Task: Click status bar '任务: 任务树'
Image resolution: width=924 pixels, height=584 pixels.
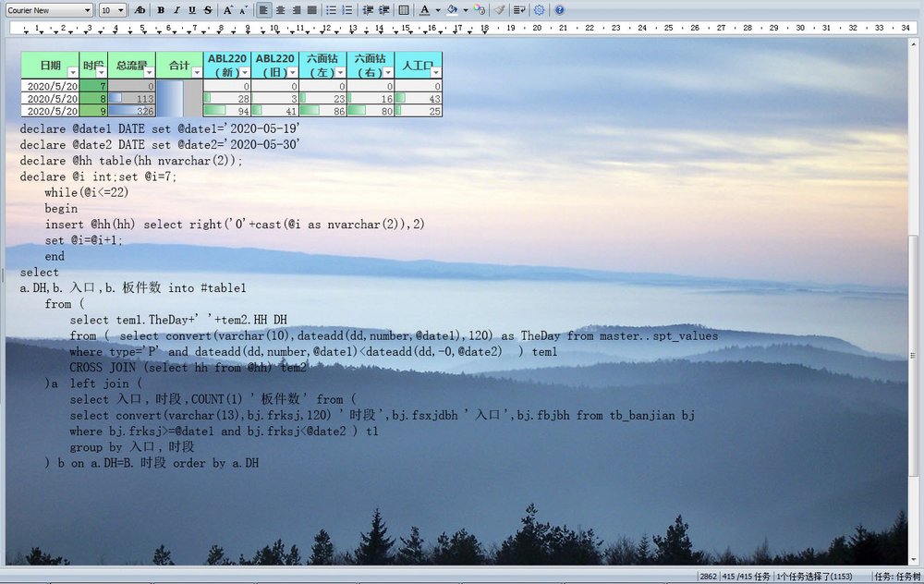Action: coord(897,577)
